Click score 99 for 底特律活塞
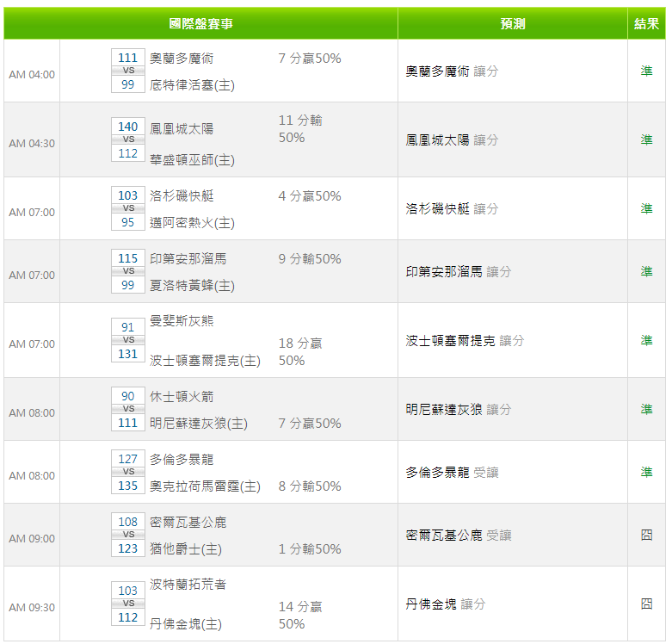Screen dimensions: 672x644 127,84
